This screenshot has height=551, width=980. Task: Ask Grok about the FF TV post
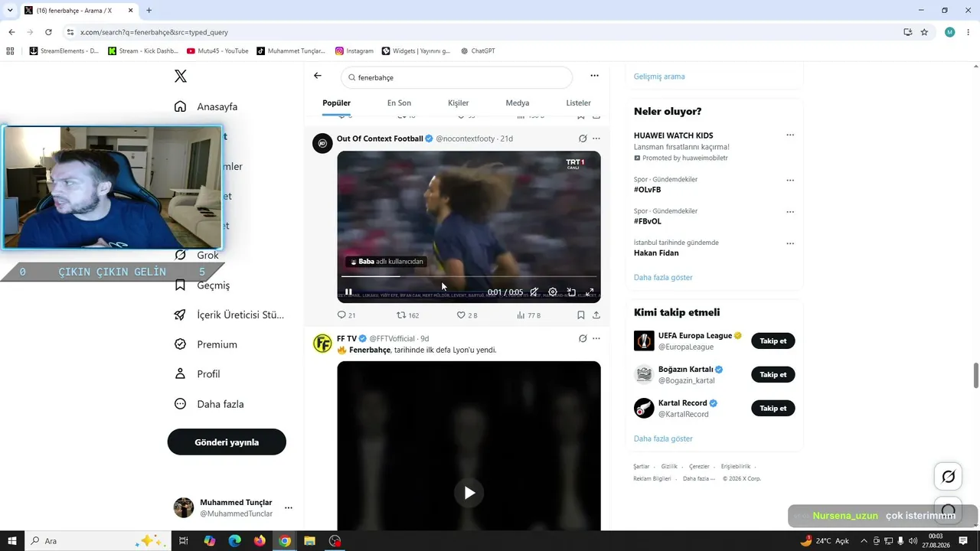tap(583, 338)
